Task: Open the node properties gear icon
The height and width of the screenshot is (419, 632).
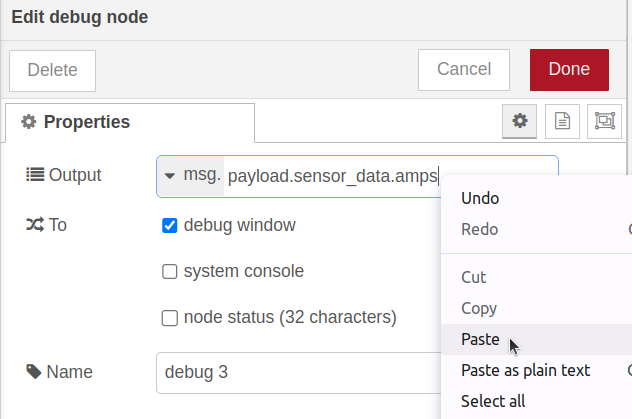Action: coord(519,121)
